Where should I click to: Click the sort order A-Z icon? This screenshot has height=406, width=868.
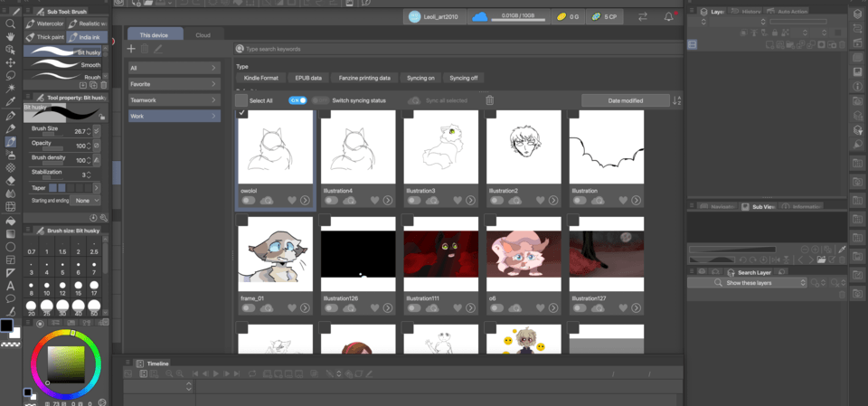tap(676, 100)
